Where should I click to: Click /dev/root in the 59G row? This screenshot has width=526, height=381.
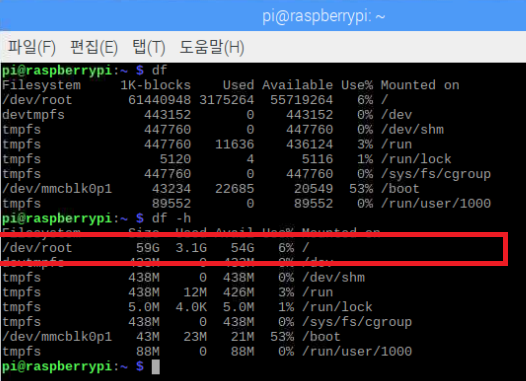click(x=37, y=248)
